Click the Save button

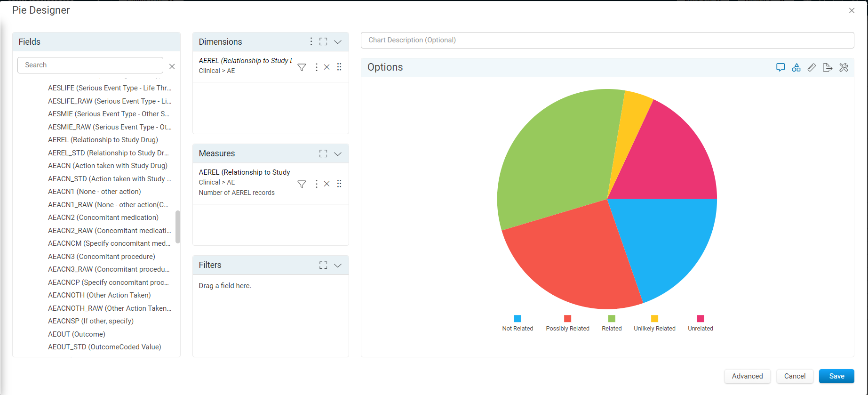click(836, 376)
